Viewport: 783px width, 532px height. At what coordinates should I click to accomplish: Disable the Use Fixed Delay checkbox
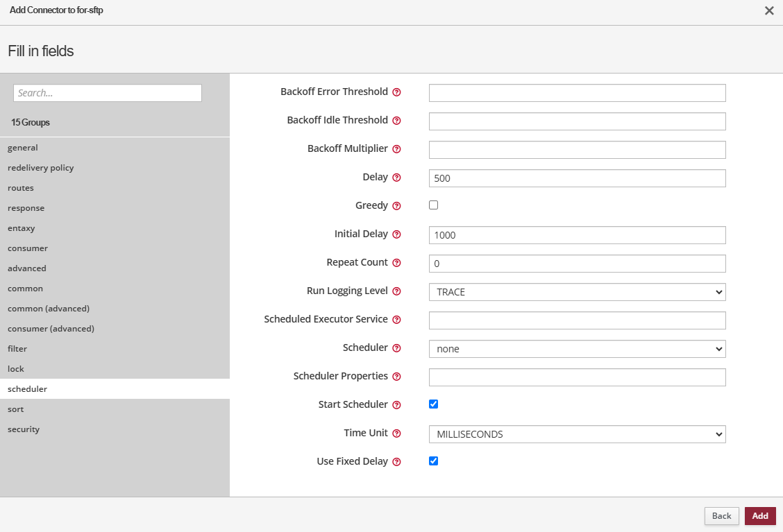point(434,461)
